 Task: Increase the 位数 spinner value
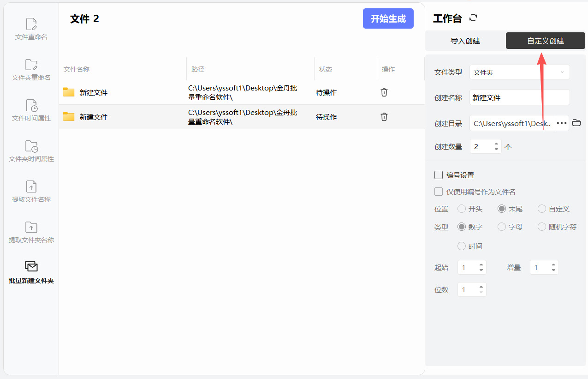click(481, 287)
